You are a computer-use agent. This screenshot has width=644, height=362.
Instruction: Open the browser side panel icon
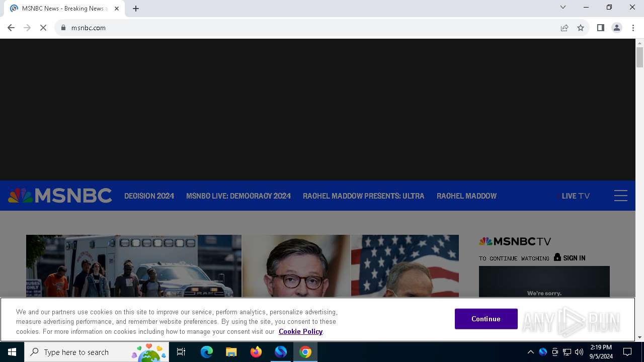pyautogui.click(x=600, y=28)
